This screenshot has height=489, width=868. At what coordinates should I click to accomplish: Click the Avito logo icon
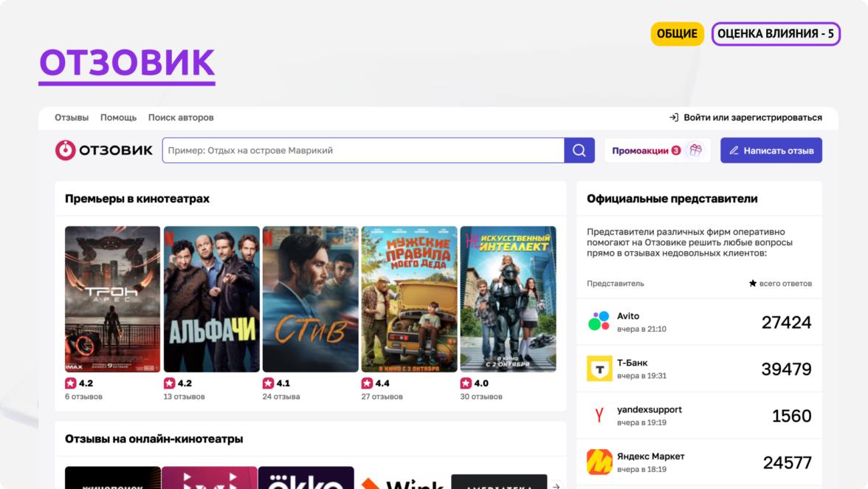pos(599,321)
